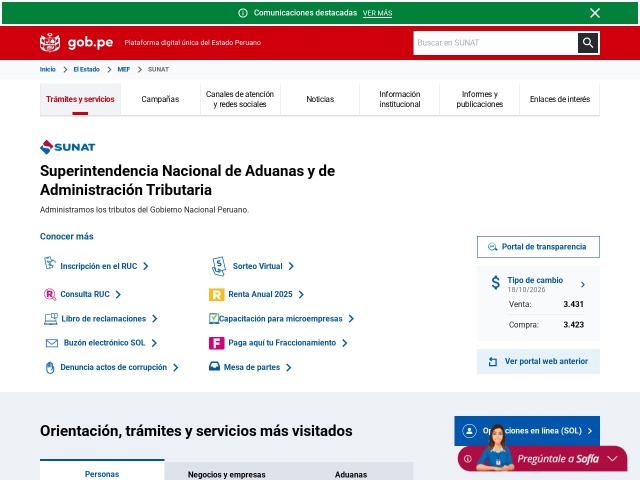Image resolution: width=640 pixels, height=480 pixels.
Task: Click the arrow after Buzón electrónico SOL
Action: [x=154, y=343]
